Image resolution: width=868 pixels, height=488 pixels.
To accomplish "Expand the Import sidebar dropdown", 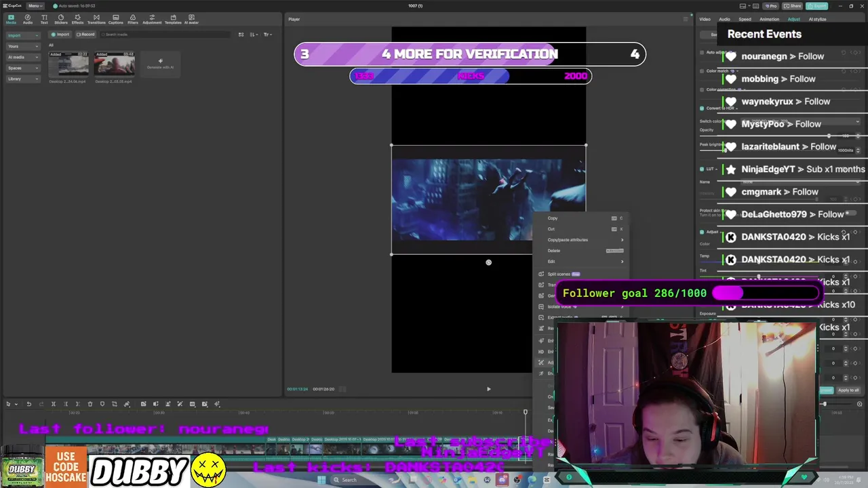I will 23,35.
